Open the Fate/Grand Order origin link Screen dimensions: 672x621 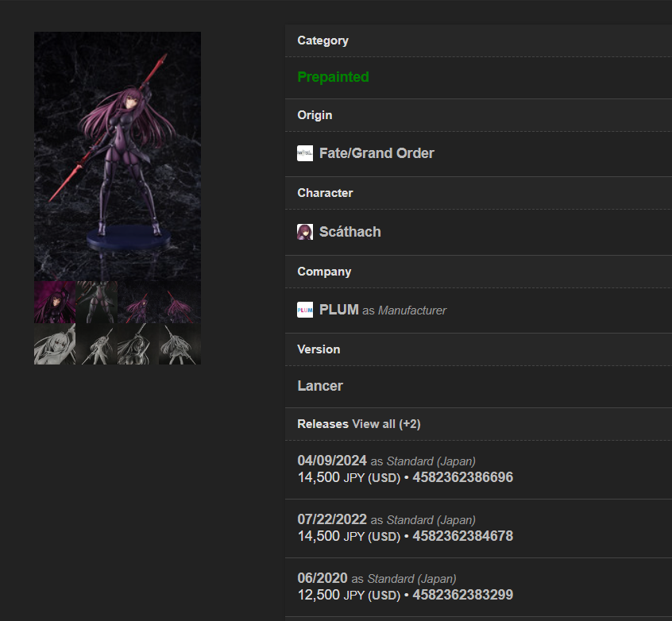tap(377, 153)
